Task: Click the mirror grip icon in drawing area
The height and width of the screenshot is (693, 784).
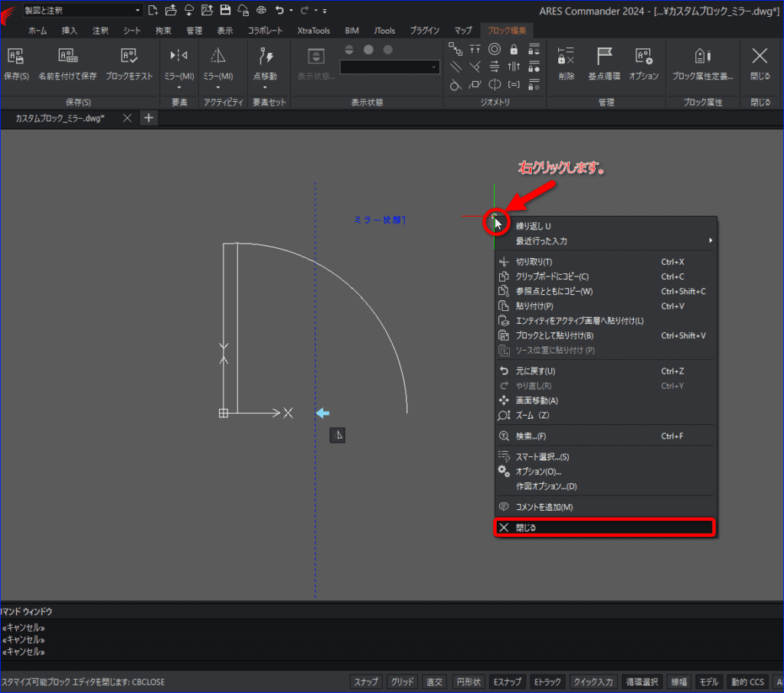Action: [x=338, y=435]
